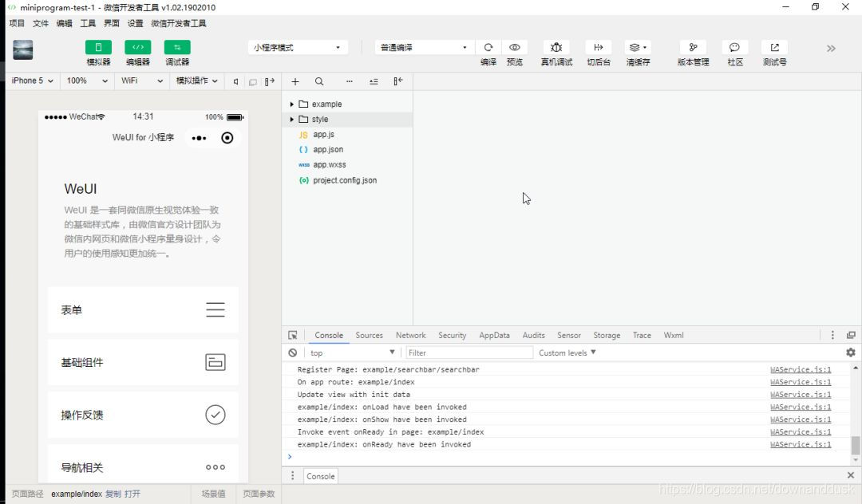Screen dimensions: 862x504
Task: Click the add new file plus icon
Action: 295,82
